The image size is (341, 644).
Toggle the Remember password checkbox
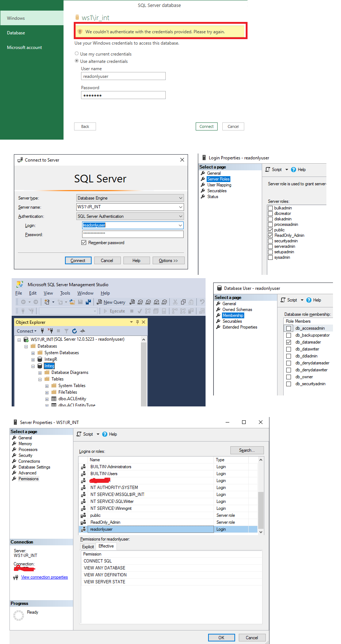pos(84,243)
